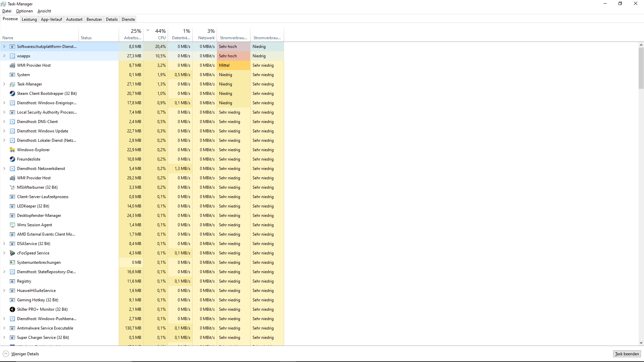
Task: Expand Antimalware Service Executable entry
Action: 4,328
